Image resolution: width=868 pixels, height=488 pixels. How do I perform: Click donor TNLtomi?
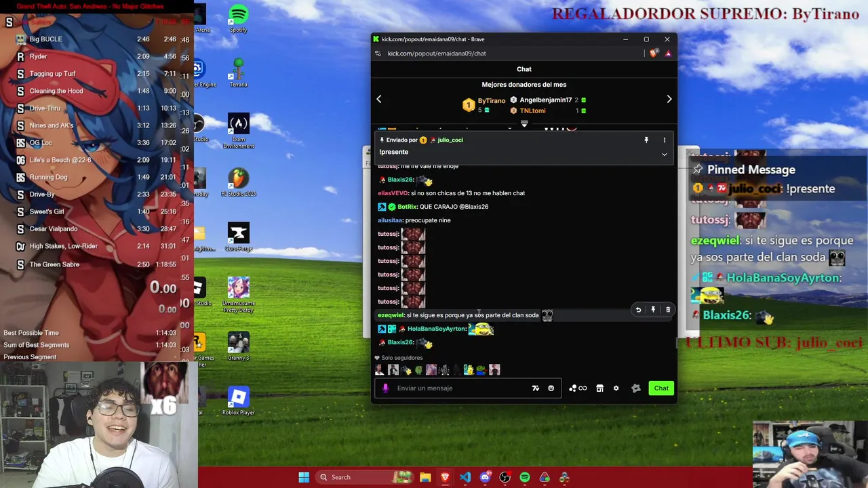coord(532,111)
